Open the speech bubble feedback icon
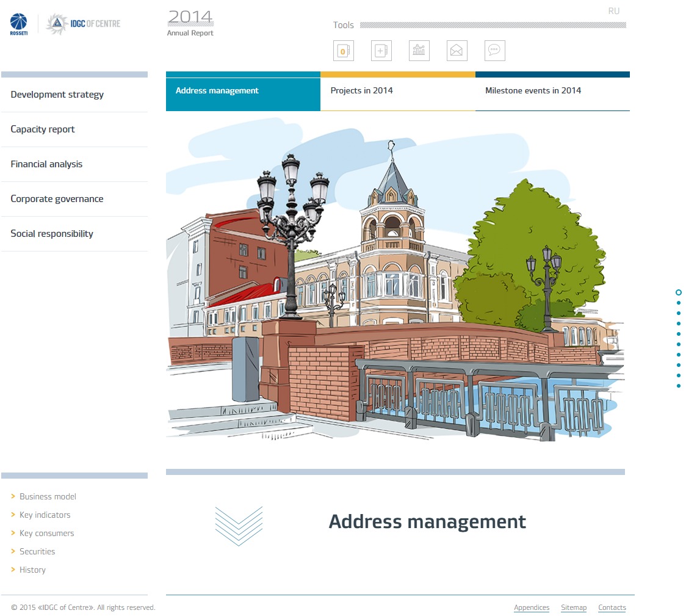697x616 pixels. click(x=494, y=51)
